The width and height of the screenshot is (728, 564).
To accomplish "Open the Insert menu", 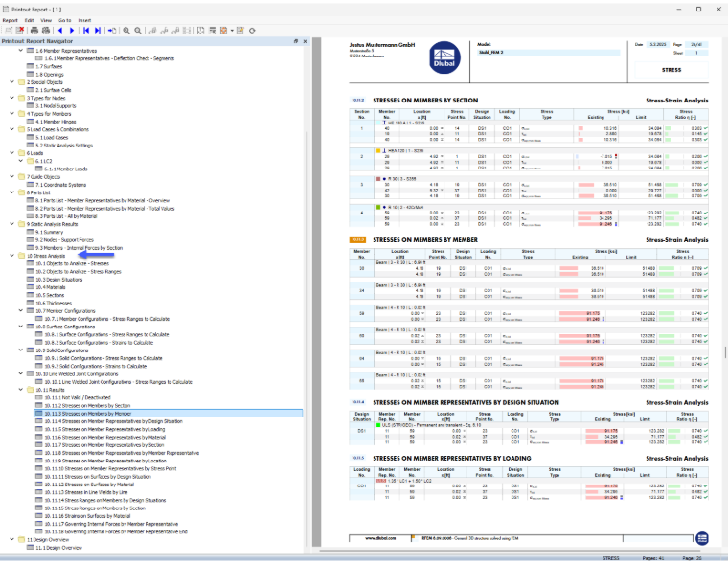I will click(x=84, y=20).
